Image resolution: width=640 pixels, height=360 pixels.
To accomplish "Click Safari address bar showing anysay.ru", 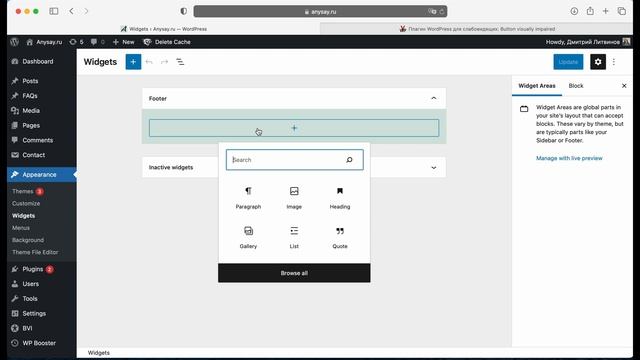I will coord(320,11).
